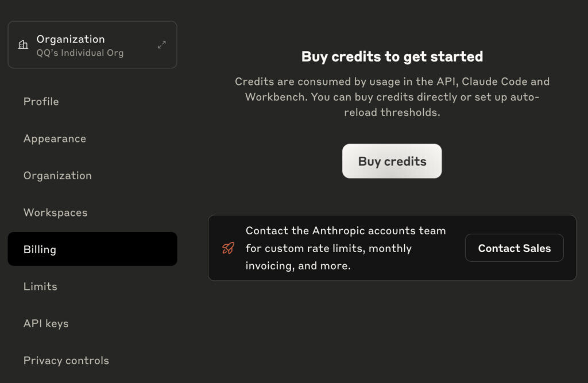This screenshot has height=383, width=588.
Task: Click the Contact Sales button
Action: point(514,248)
